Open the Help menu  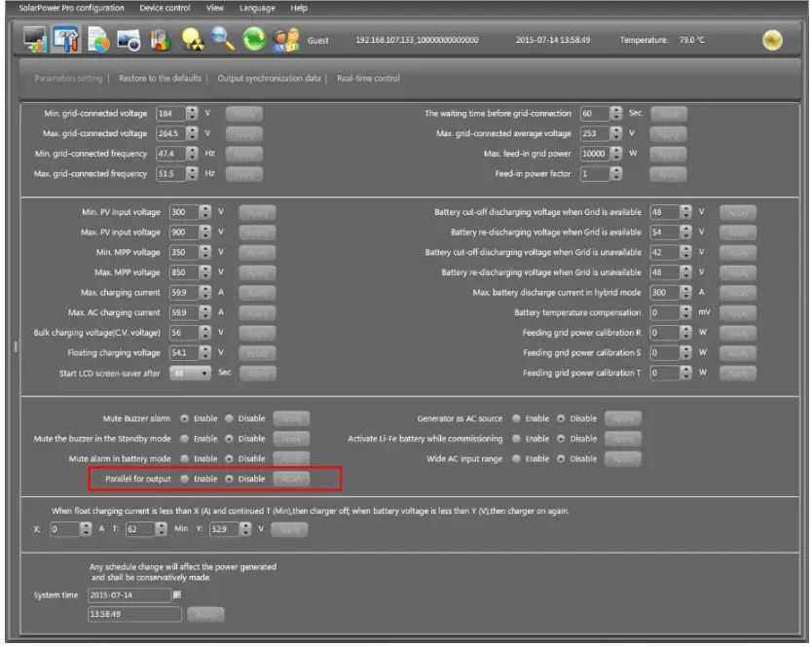point(299,8)
